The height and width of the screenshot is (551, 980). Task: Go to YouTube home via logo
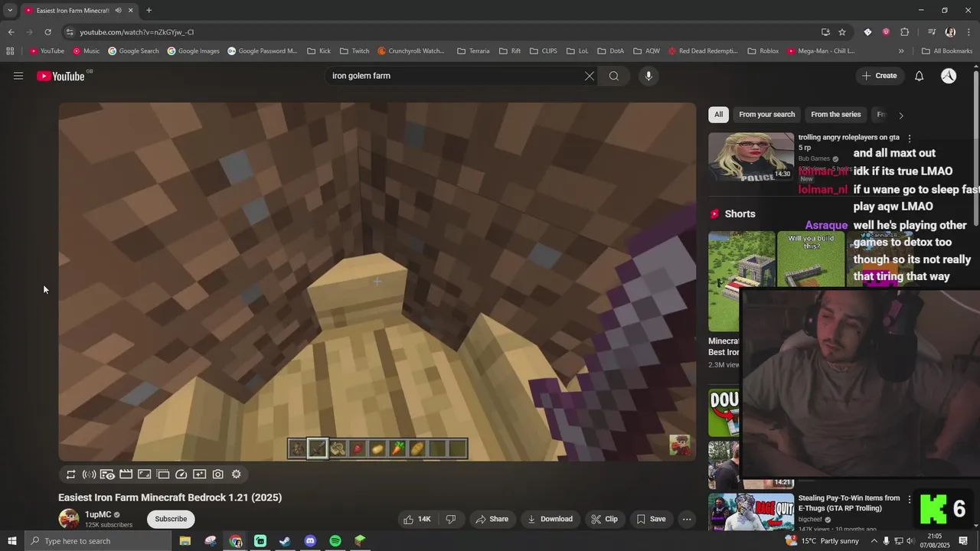61,76
